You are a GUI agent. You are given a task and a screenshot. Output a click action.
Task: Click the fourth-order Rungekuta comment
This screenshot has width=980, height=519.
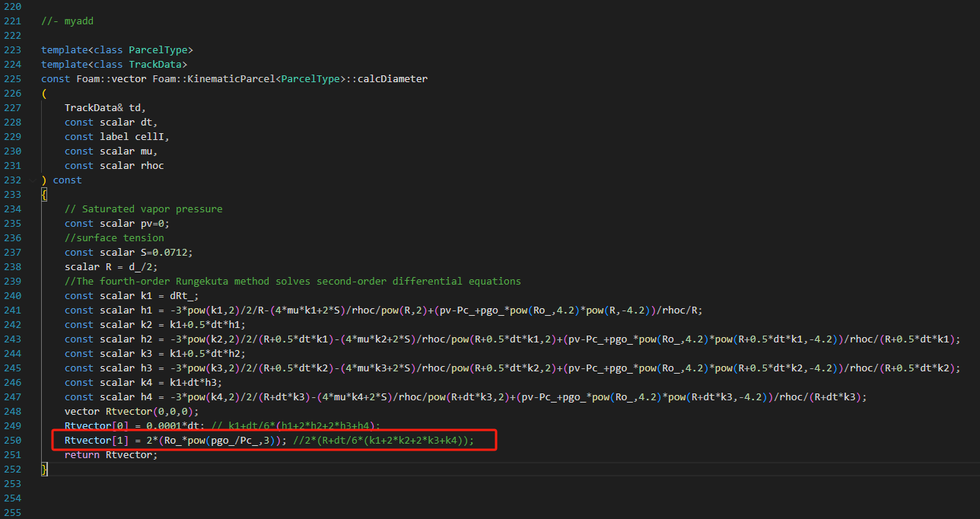(292, 282)
